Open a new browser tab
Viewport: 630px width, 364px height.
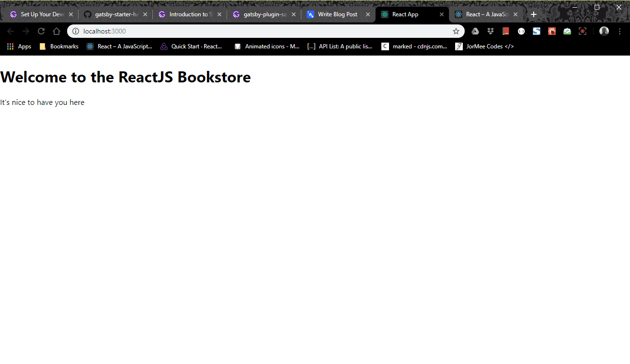[534, 14]
